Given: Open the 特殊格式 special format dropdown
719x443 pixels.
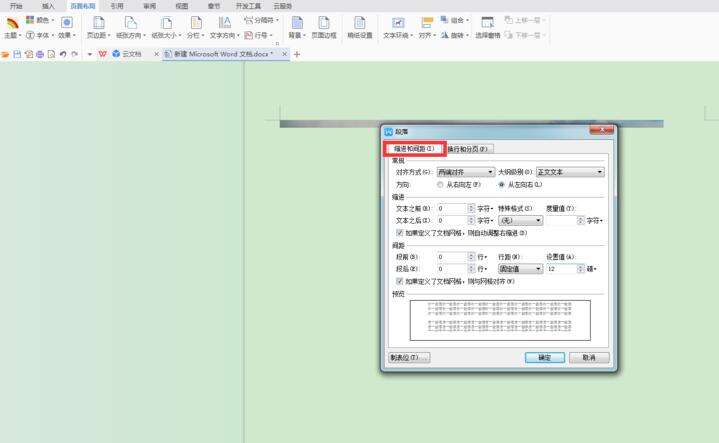Looking at the screenshot, I should click(x=520, y=221).
